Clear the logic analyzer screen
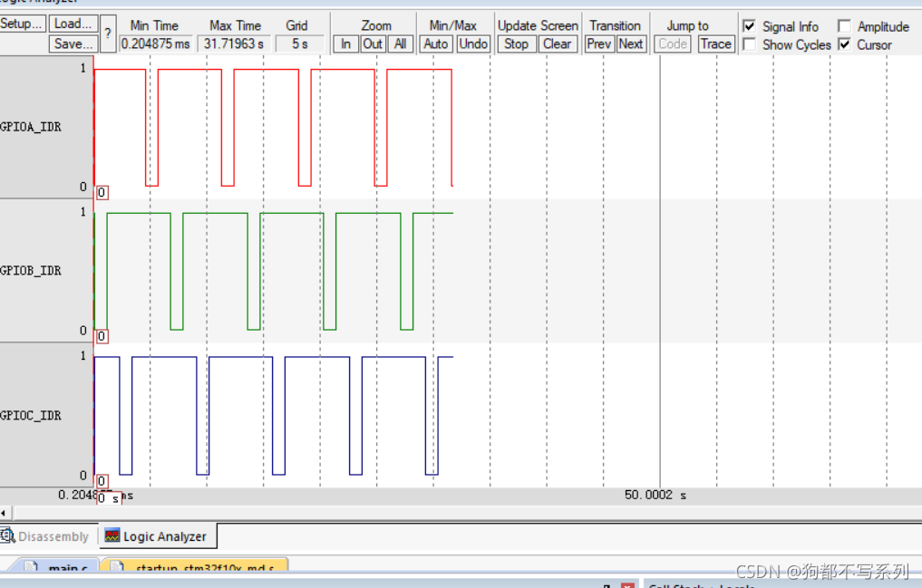 [x=558, y=44]
